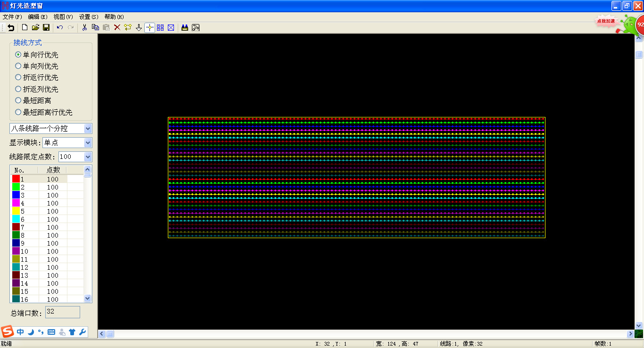Select 折返行优先 wiring mode
The width and height of the screenshot is (644, 348).
pyautogui.click(x=37, y=77)
